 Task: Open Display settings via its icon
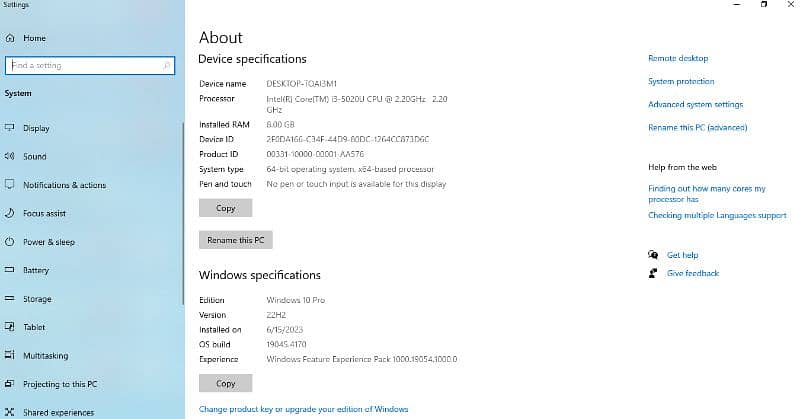point(10,128)
